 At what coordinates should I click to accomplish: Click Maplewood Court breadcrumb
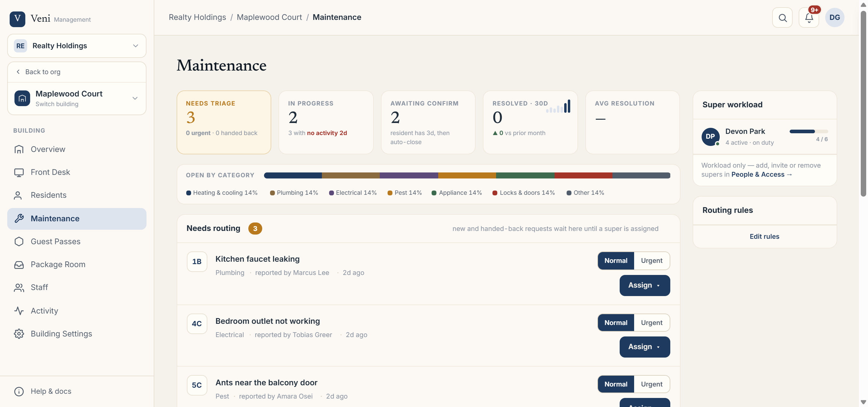tap(269, 17)
